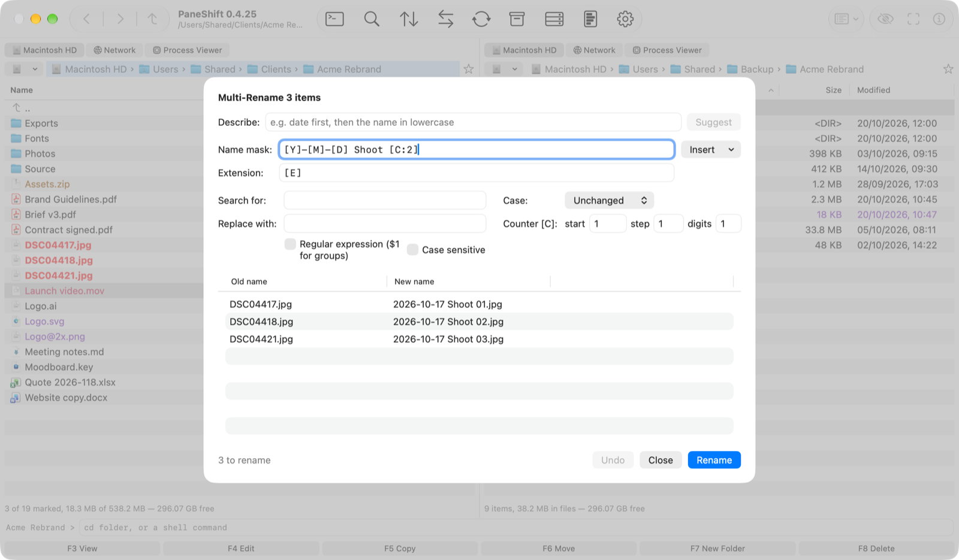Click the drives storage toolbar icon
This screenshot has width=959, height=560.
(554, 19)
